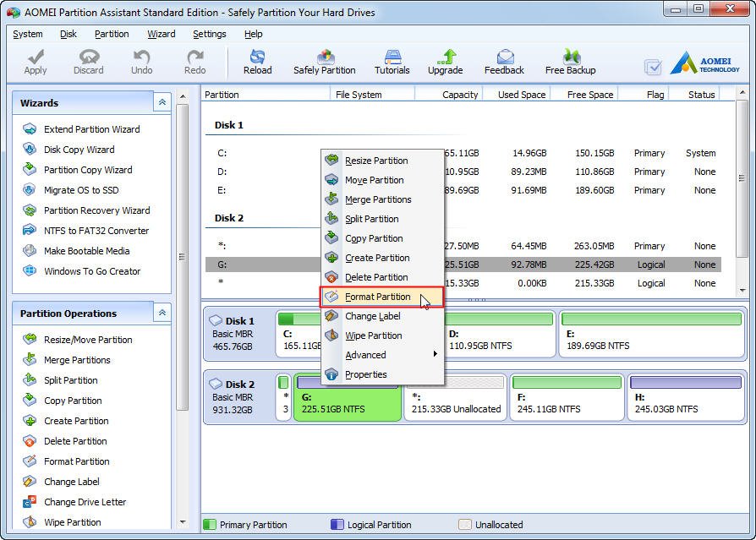Viewport: 756px width, 540px height.
Task: Launch Free Backup from the toolbar
Action: point(570,63)
